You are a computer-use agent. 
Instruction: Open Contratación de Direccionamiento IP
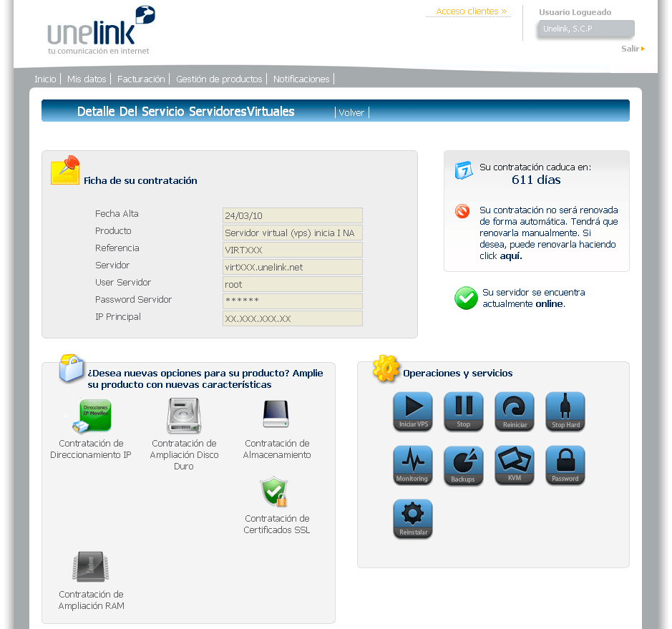click(x=91, y=449)
